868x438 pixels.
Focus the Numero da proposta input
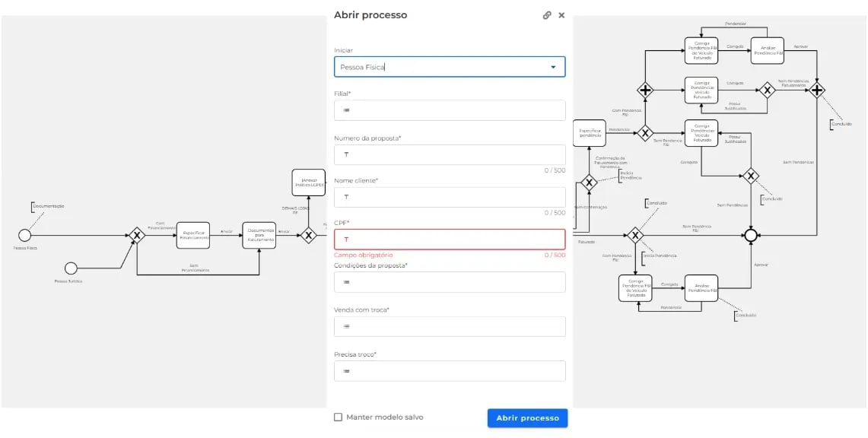click(x=450, y=154)
